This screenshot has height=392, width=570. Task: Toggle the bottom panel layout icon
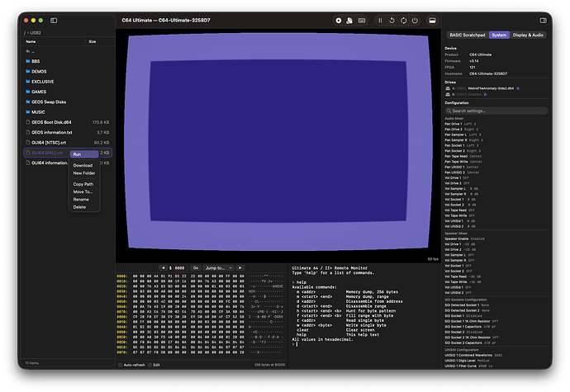[x=432, y=21]
